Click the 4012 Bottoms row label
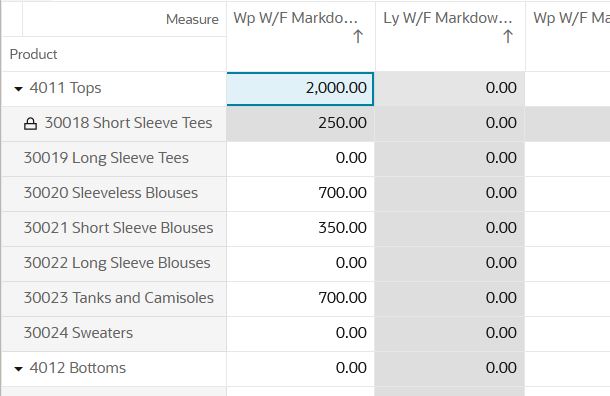Viewport: 610px width, 396px height. click(78, 368)
